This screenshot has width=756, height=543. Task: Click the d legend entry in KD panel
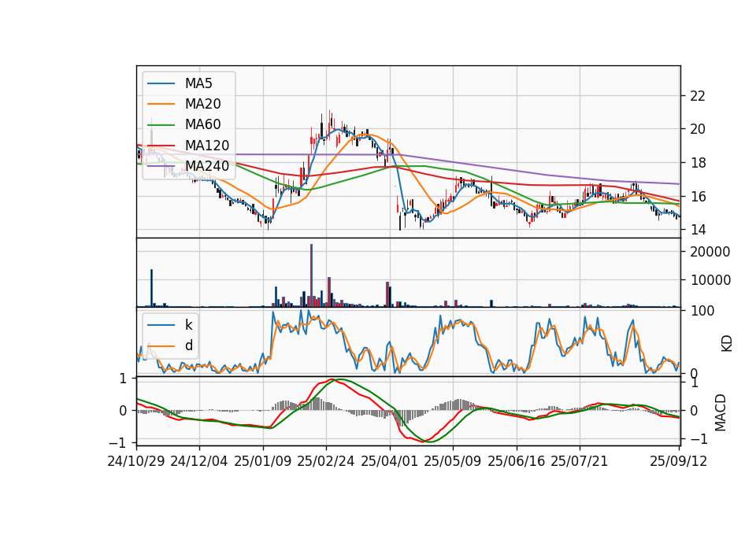170,345
